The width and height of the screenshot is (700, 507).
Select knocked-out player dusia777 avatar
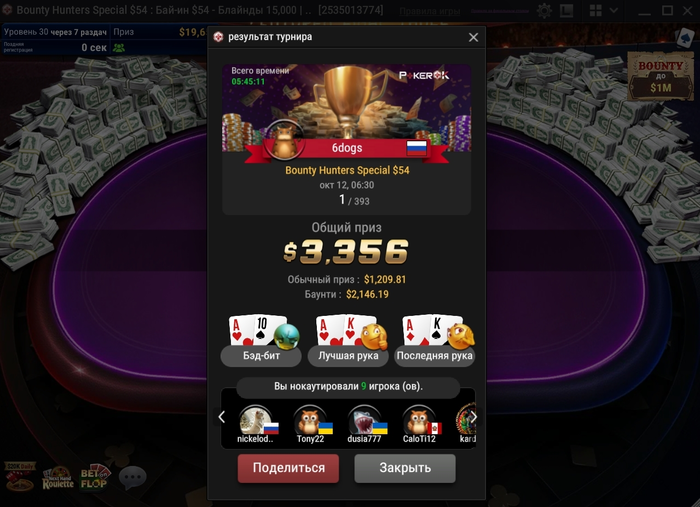[x=365, y=420]
